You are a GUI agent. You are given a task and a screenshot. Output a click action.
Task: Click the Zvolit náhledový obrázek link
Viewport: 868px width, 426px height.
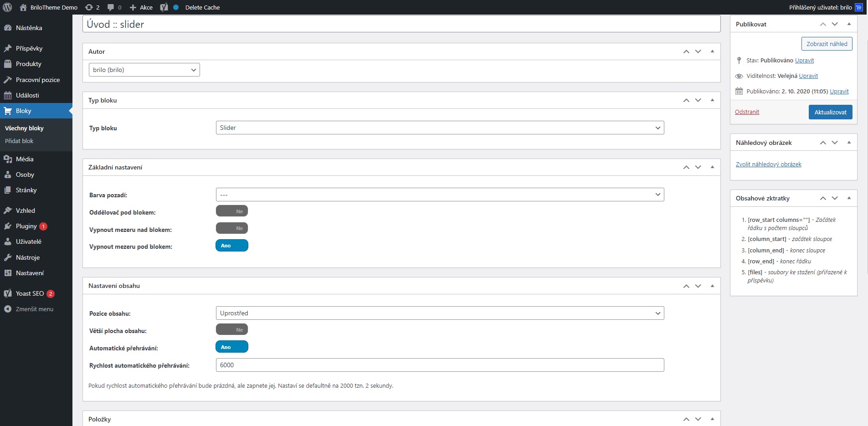[x=768, y=164]
